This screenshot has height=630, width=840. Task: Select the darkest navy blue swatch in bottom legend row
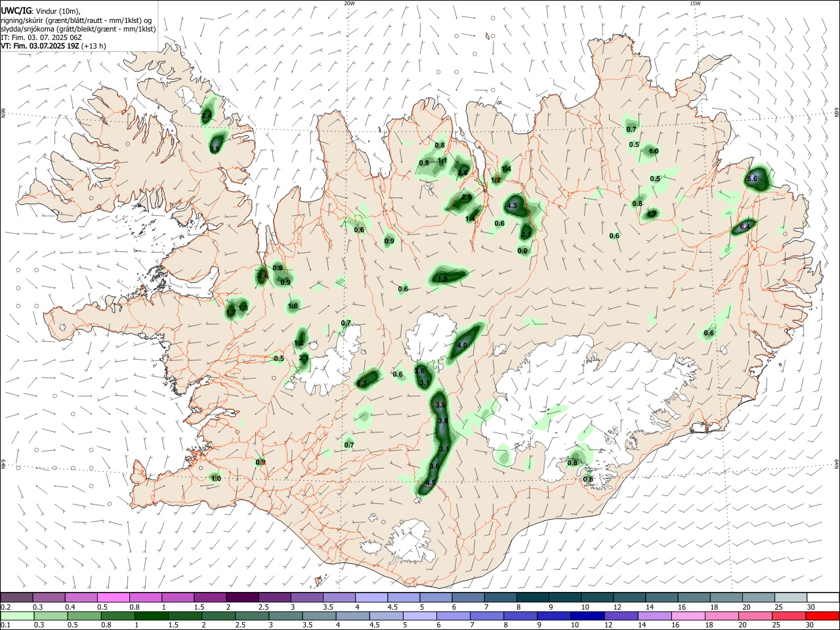point(586,616)
